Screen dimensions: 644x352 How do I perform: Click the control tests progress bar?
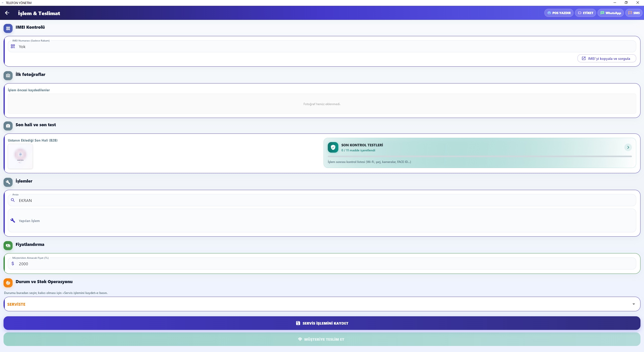(480, 156)
